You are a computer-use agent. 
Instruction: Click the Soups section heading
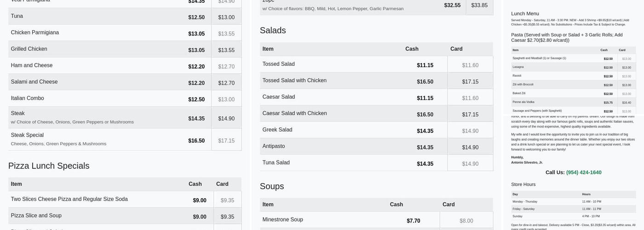pyautogui.click(x=272, y=186)
